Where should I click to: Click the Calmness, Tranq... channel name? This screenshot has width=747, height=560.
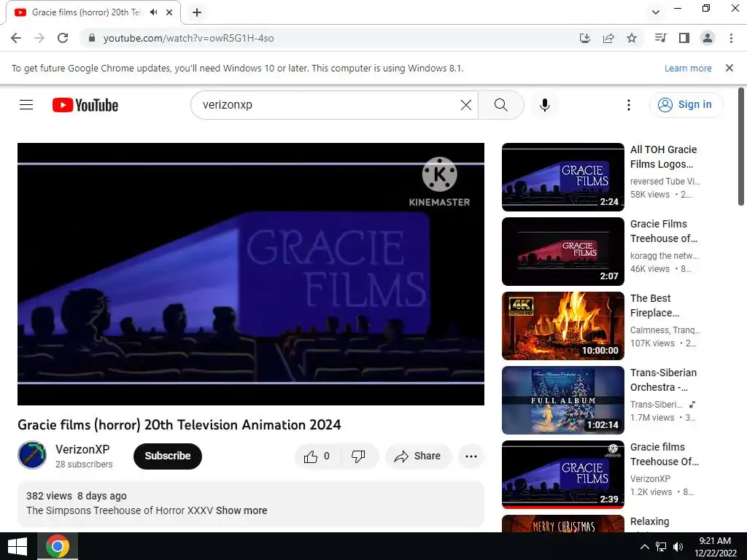665,330
